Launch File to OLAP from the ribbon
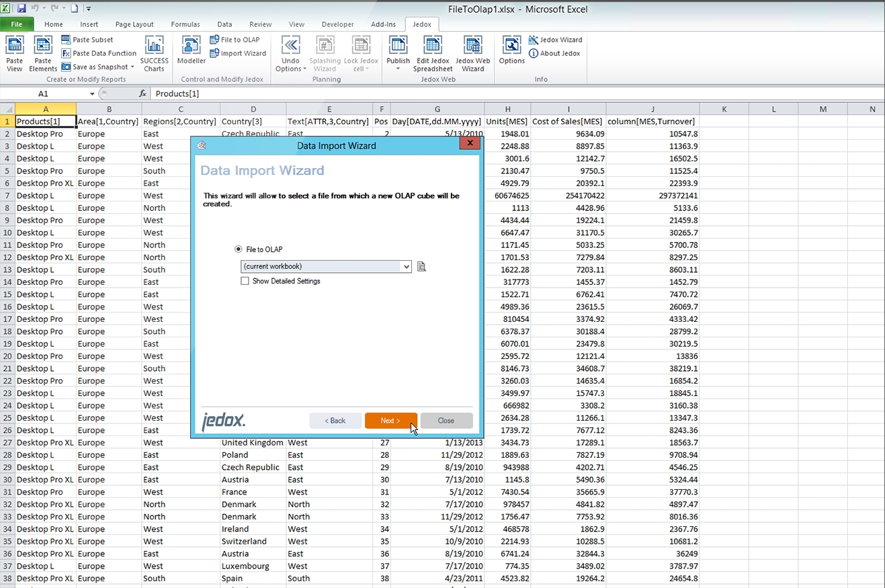The image size is (885, 588). [x=235, y=40]
